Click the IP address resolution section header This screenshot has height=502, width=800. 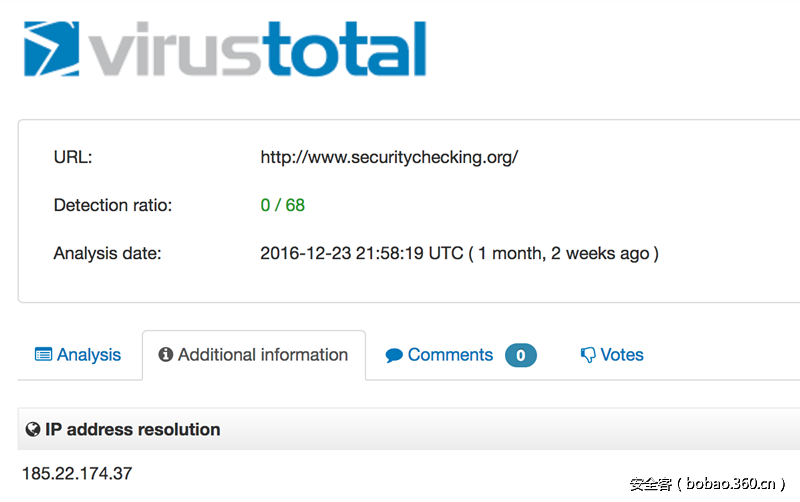pyautogui.click(x=132, y=430)
